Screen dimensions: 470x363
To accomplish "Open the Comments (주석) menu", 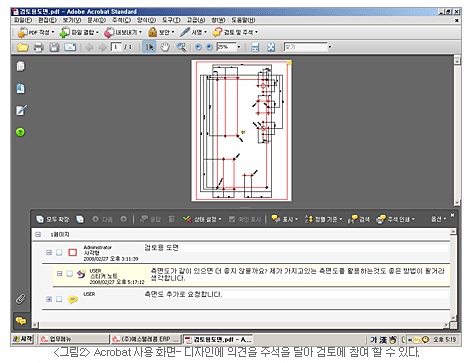I will click(x=121, y=20).
